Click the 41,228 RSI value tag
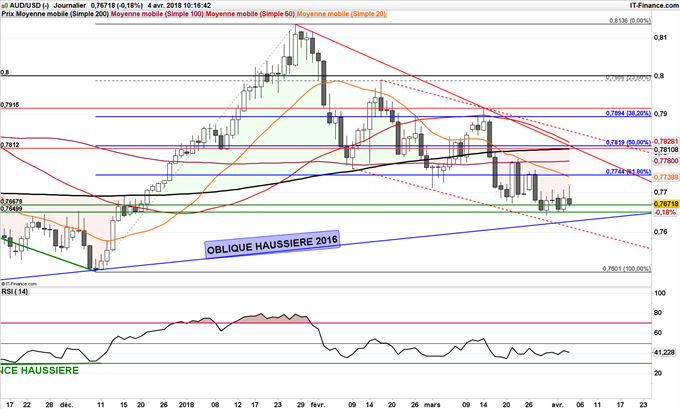 [x=664, y=353]
